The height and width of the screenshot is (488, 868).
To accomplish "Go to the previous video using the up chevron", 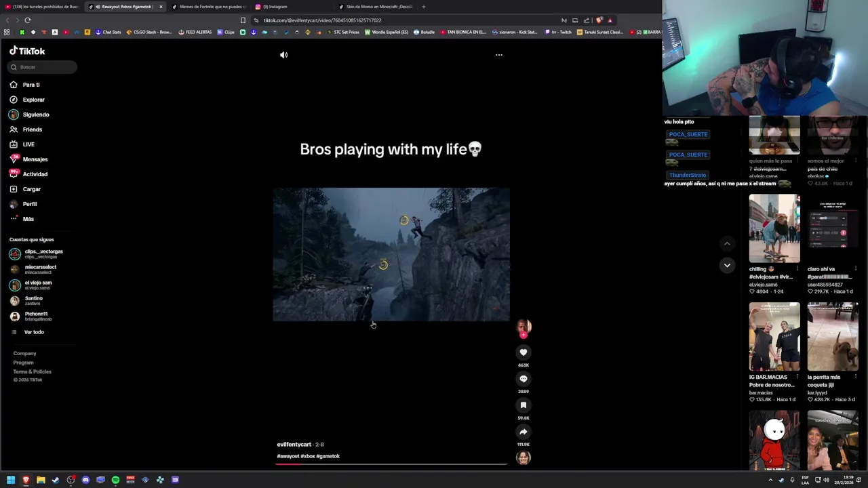I will (727, 243).
